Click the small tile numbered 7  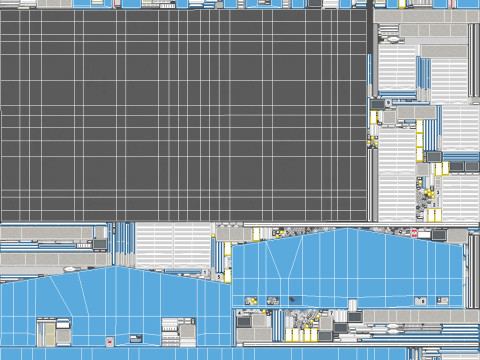click(x=331, y=313)
